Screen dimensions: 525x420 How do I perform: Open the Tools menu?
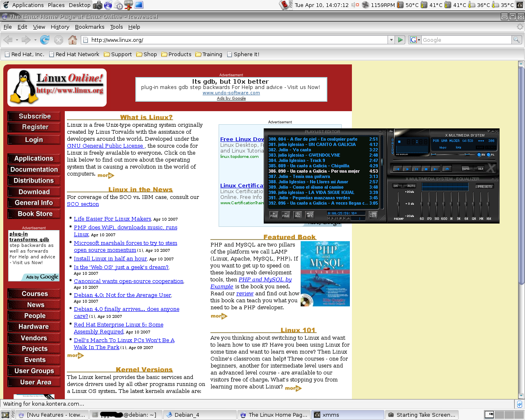116,27
